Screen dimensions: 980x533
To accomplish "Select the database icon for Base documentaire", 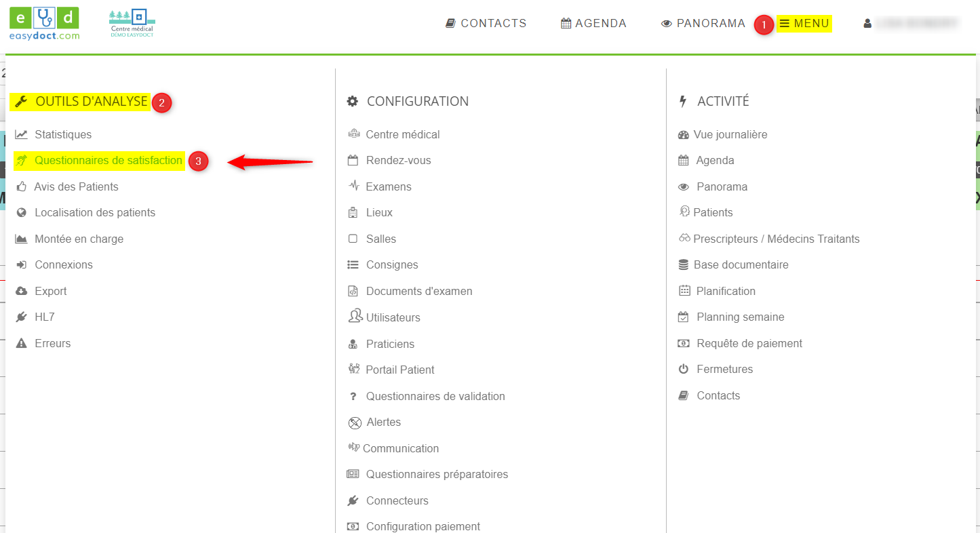I will tap(684, 265).
